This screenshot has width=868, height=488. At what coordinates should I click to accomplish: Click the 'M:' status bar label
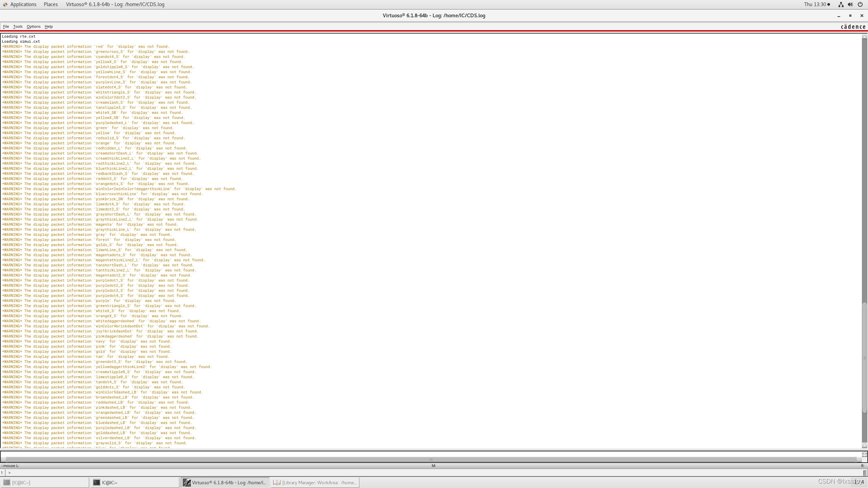click(x=434, y=466)
